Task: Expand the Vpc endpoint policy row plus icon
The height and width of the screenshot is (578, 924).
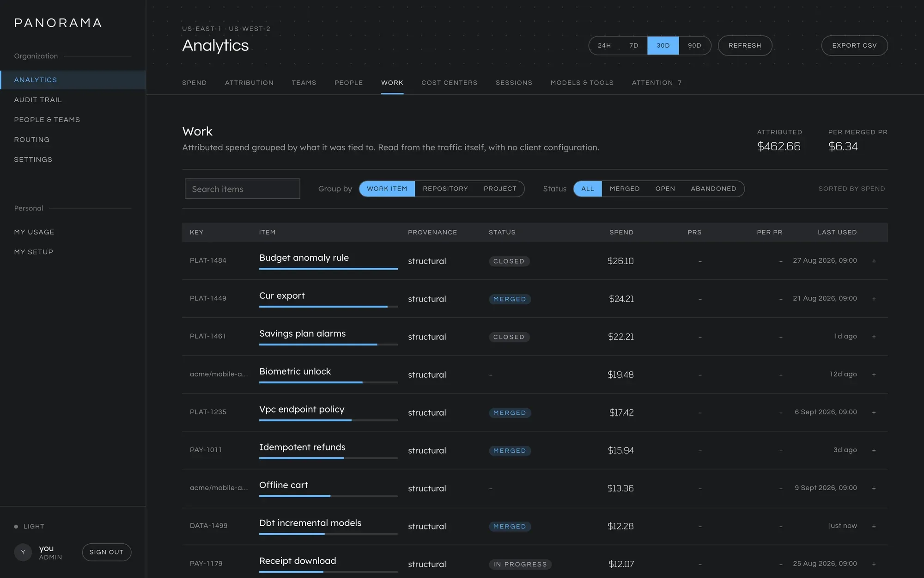Action: tap(874, 412)
